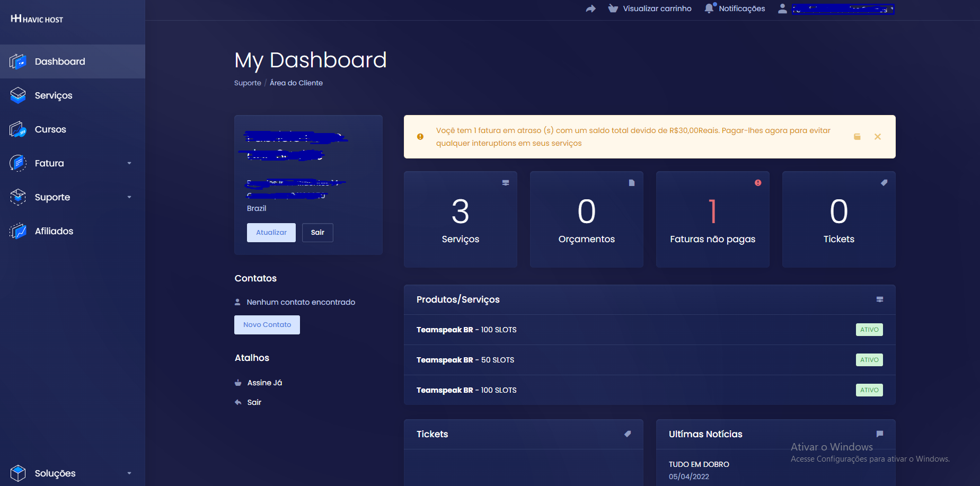980x486 pixels.
Task: Click the share arrow icon in top bar
Action: pyautogui.click(x=591, y=8)
